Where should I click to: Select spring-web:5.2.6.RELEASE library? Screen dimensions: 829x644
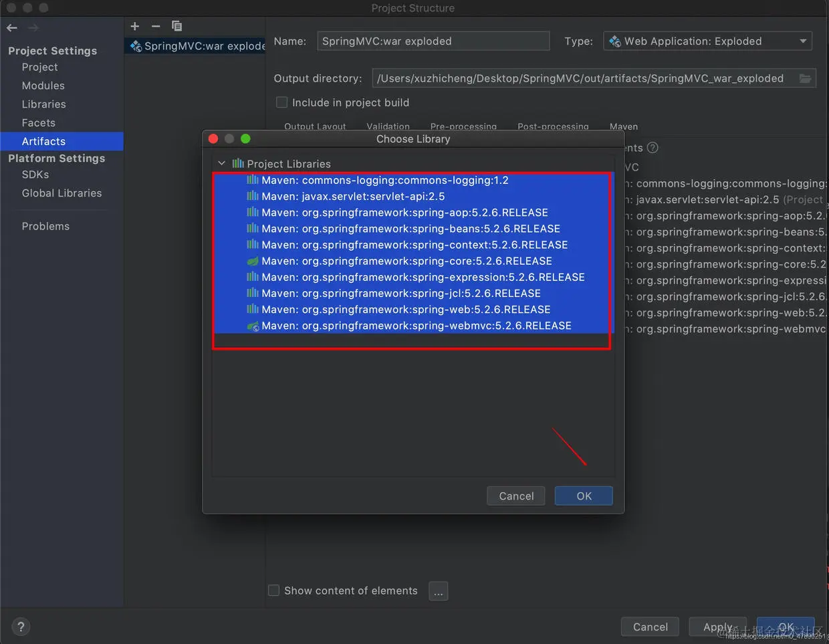click(x=413, y=310)
